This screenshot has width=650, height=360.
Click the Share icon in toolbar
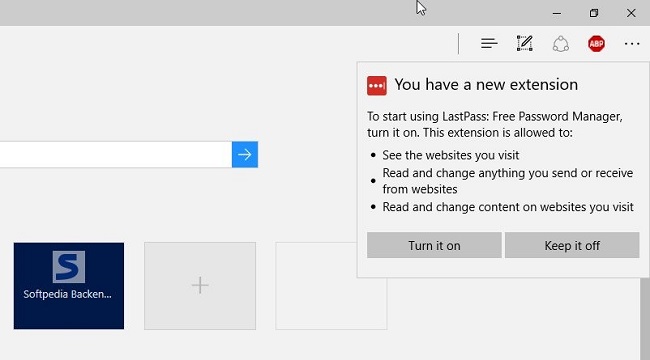[560, 44]
